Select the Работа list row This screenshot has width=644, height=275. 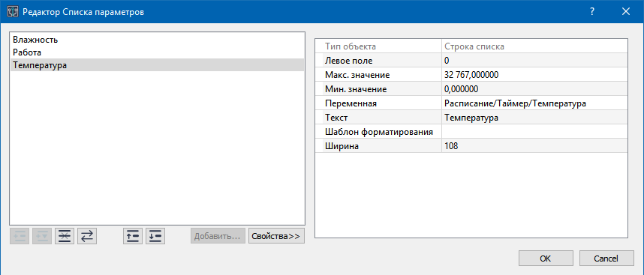click(158, 52)
